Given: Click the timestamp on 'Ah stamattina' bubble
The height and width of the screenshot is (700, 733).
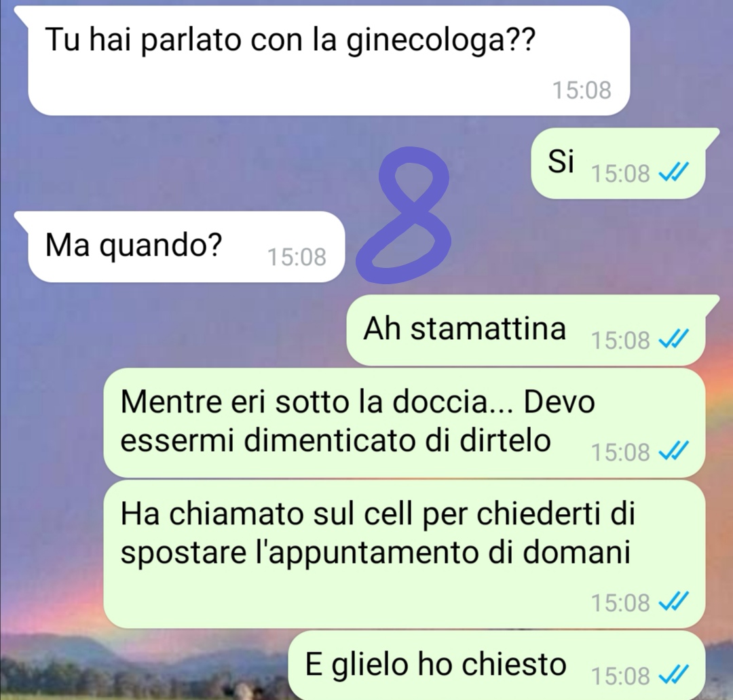Looking at the screenshot, I should click(621, 341).
